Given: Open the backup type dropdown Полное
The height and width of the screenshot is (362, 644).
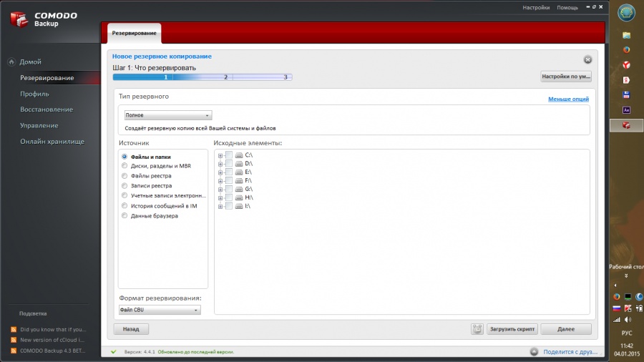Looking at the screenshot, I should (168, 115).
